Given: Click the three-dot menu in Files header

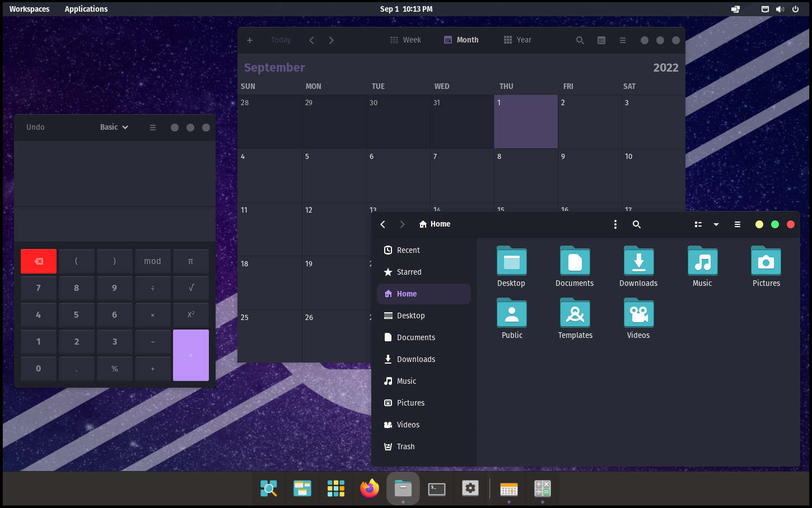Looking at the screenshot, I should coord(615,224).
